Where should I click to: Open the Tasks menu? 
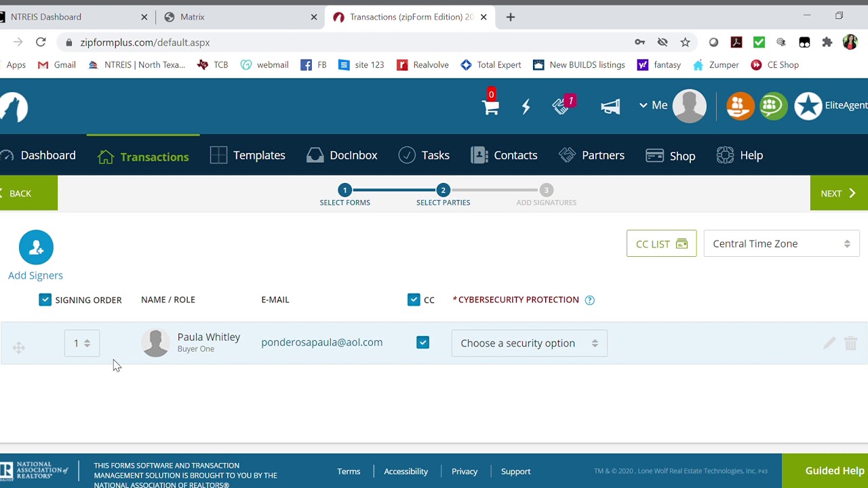click(424, 155)
